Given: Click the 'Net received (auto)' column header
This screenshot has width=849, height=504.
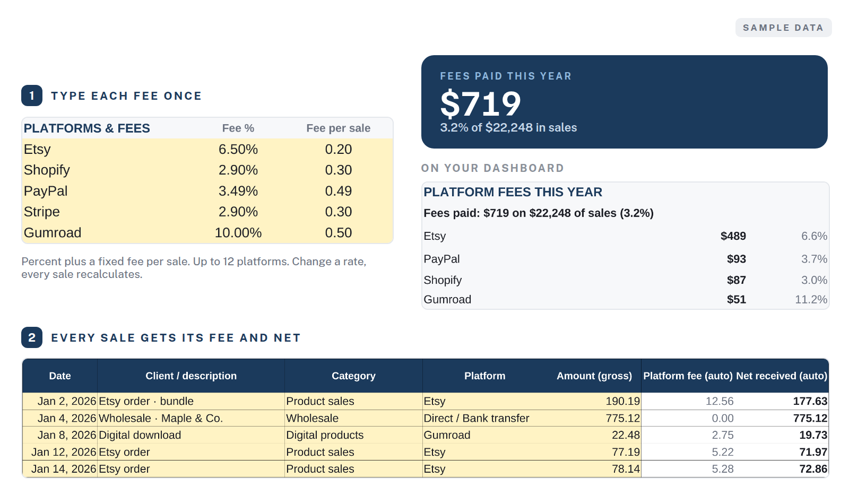Looking at the screenshot, I should click(782, 376).
